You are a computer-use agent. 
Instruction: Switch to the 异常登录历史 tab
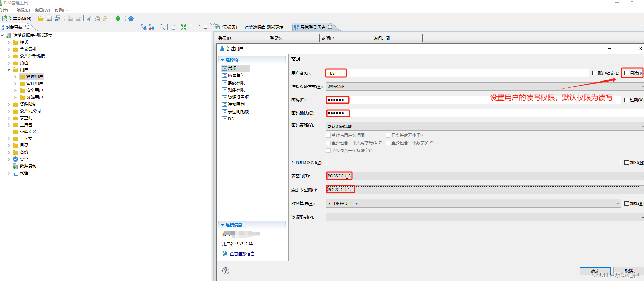[313, 27]
